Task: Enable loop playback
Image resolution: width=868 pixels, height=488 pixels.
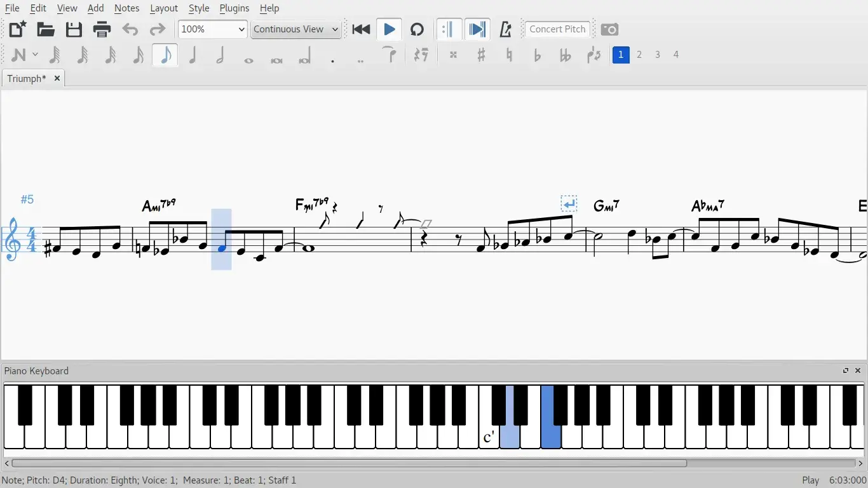Action: [416, 29]
